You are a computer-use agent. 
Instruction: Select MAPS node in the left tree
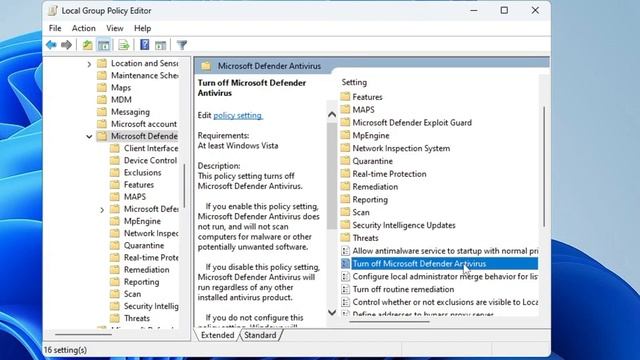coord(128,197)
